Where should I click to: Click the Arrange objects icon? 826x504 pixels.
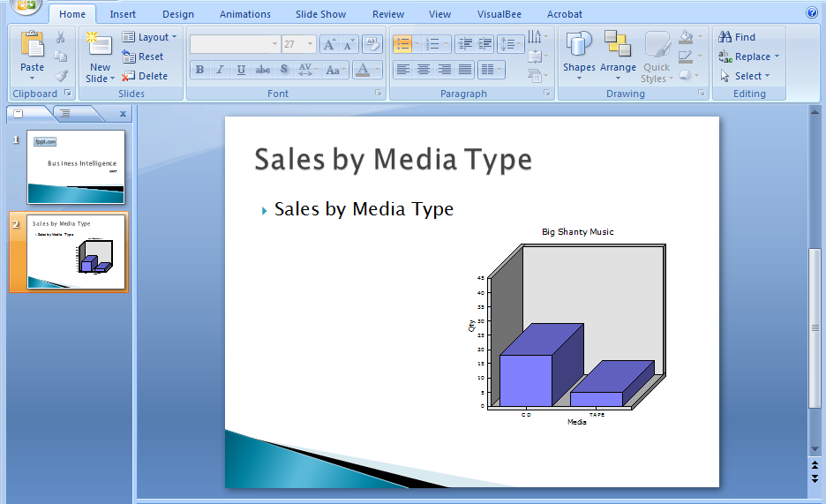tap(618, 53)
